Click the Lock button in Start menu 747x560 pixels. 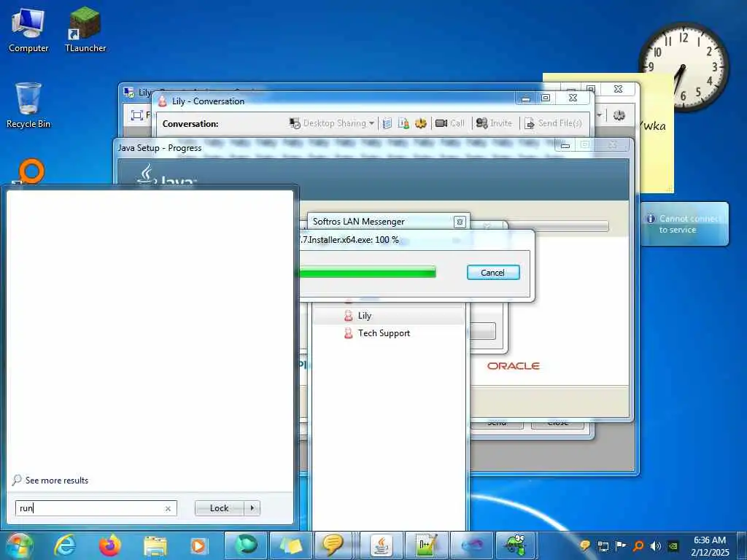coord(219,508)
